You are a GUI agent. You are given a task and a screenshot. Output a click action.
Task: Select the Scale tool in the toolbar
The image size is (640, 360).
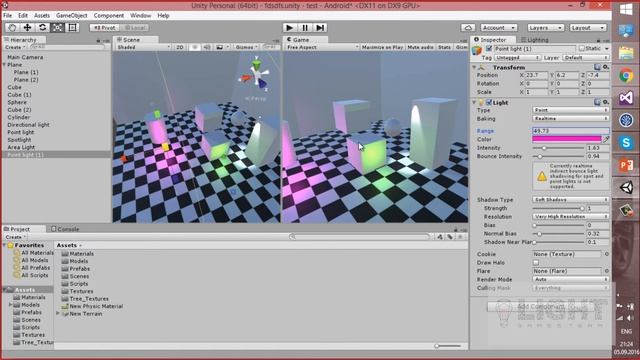(58, 27)
